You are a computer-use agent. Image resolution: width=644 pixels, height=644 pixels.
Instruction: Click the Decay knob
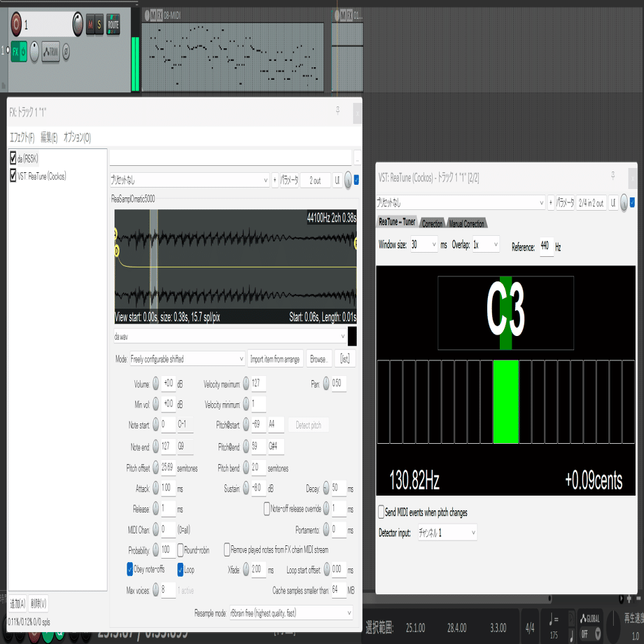[x=326, y=488]
